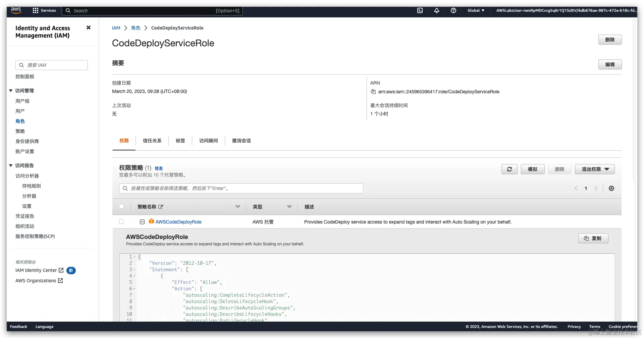Open the Privacy footer link

coord(574,327)
